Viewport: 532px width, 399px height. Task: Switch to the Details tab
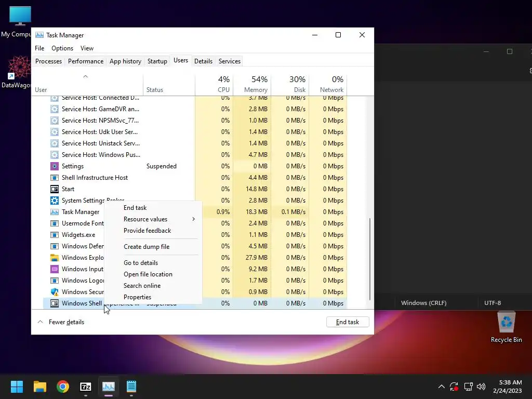coord(203,61)
